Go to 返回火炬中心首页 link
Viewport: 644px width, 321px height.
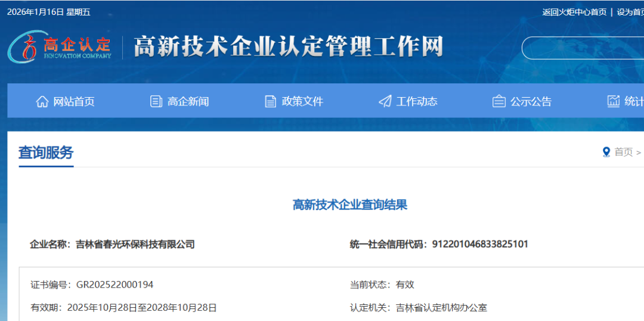[x=574, y=12]
